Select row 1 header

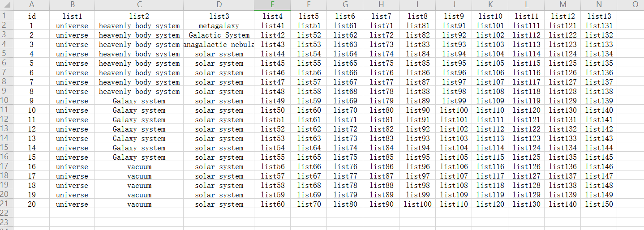[7, 16]
